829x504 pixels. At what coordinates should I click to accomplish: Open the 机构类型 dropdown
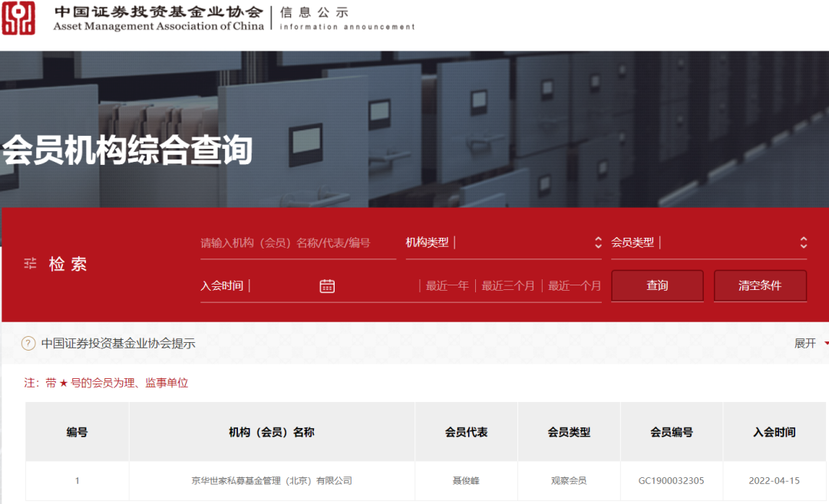click(x=504, y=242)
